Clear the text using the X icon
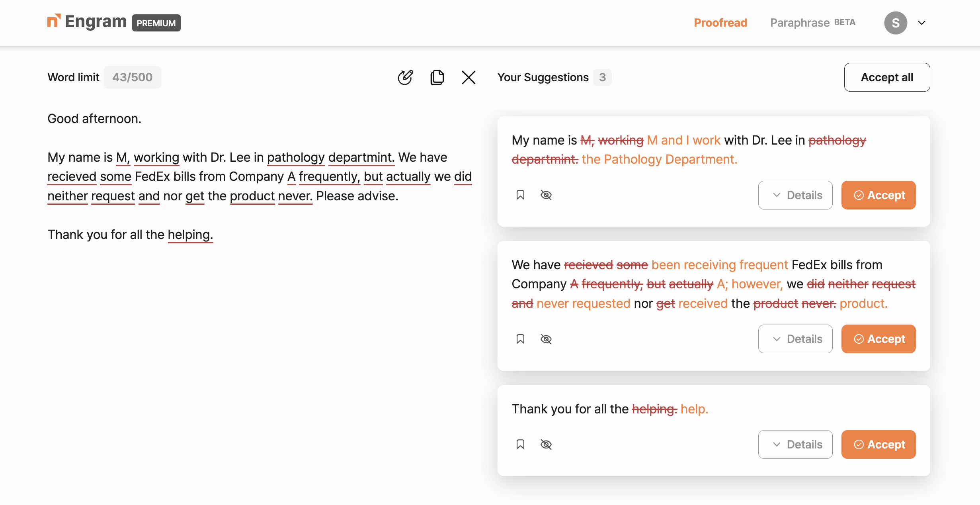The width and height of the screenshot is (980, 505). coord(469,77)
